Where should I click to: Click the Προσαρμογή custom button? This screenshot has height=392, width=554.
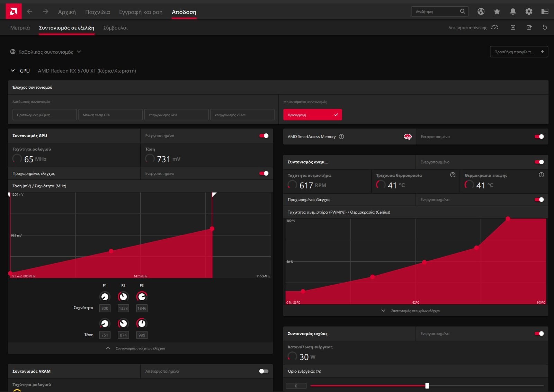[312, 115]
